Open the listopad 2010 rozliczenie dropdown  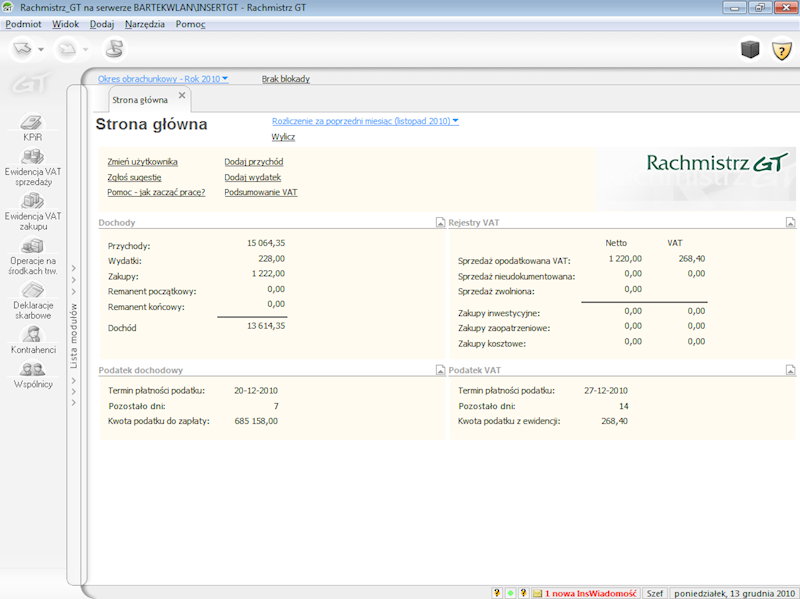[x=364, y=120]
